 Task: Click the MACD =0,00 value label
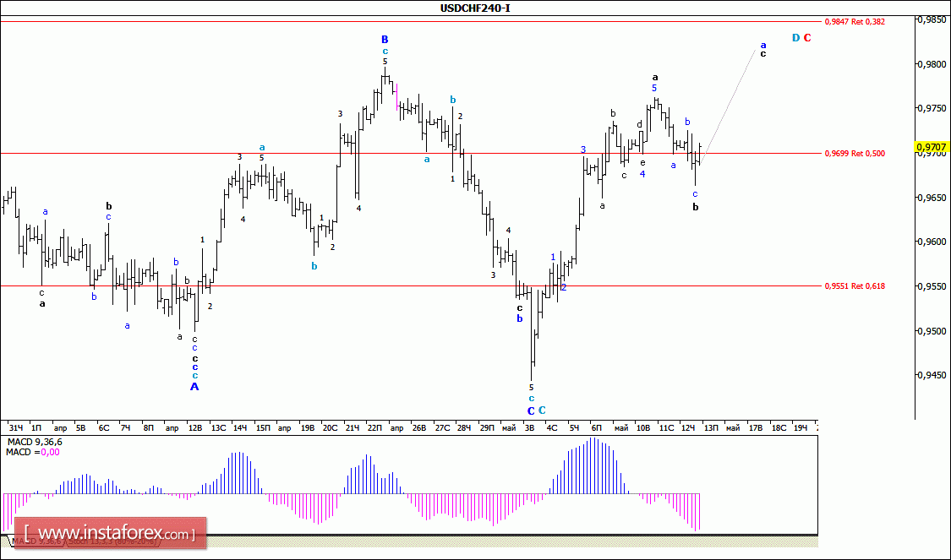point(33,452)
